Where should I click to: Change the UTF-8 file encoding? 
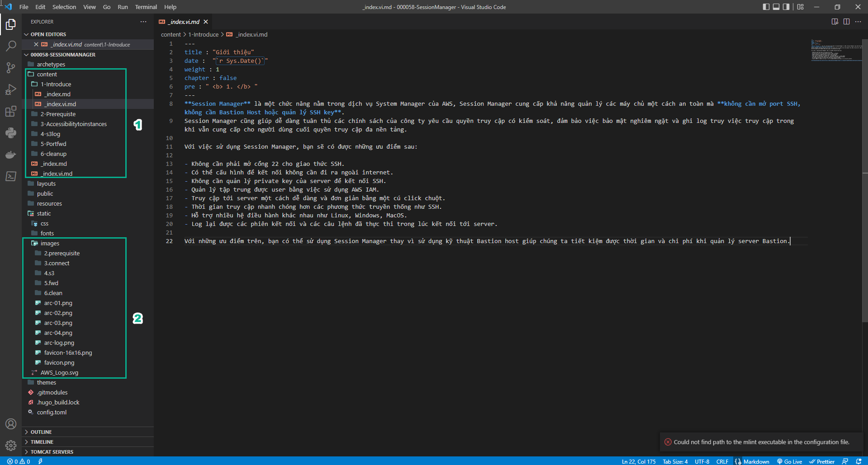[x=702, y=461]
